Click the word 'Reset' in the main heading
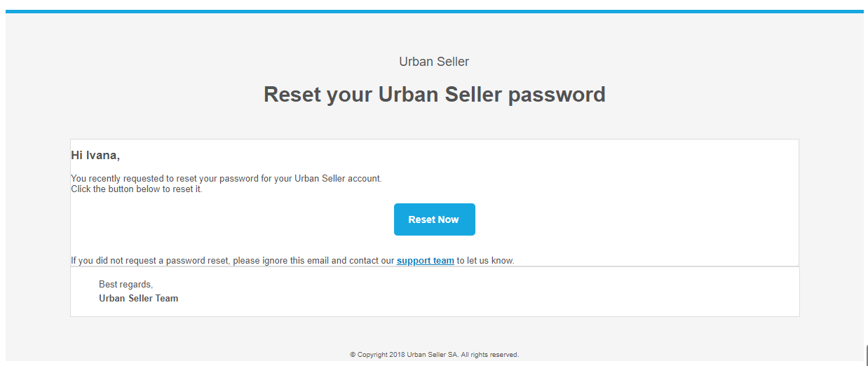The width and height of the screenshot is (868, 366). pos(292,95)
